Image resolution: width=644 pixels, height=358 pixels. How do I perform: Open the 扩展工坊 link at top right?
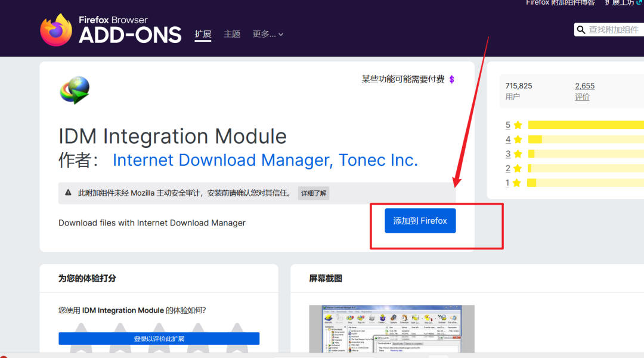tap(623, 3)
